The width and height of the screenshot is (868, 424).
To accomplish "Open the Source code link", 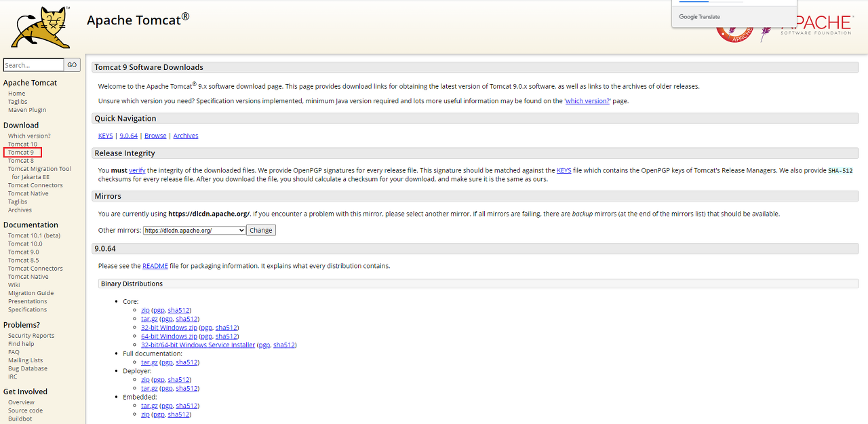I will [25, 410].
